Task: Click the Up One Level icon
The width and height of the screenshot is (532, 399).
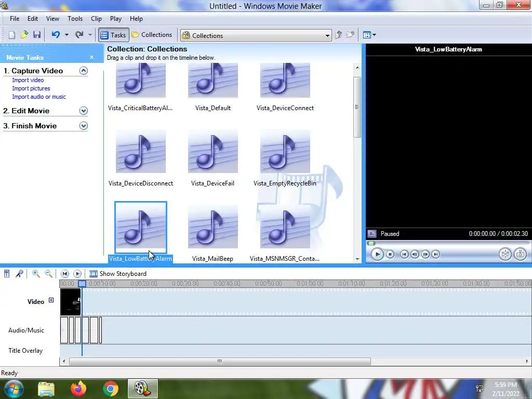Action: click(x=338, y=35)
